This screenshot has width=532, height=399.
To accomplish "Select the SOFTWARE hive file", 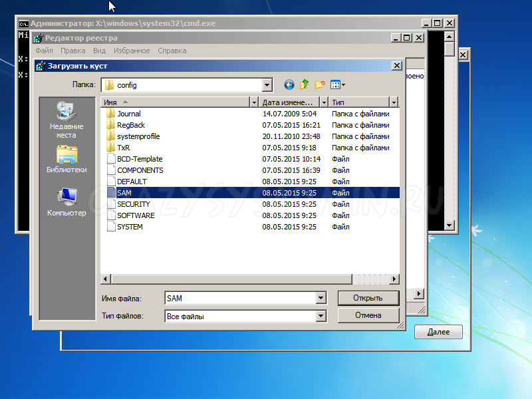I will (x=136, y=215).
